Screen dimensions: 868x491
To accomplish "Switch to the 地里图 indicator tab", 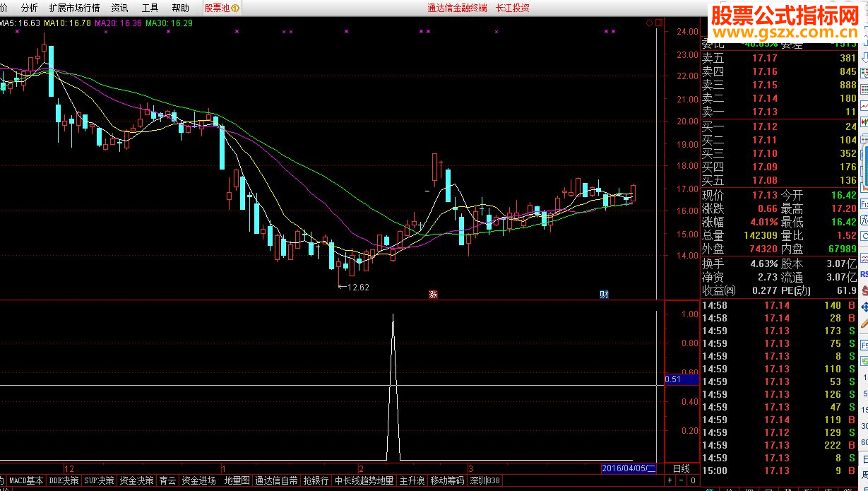I will 237,480.
